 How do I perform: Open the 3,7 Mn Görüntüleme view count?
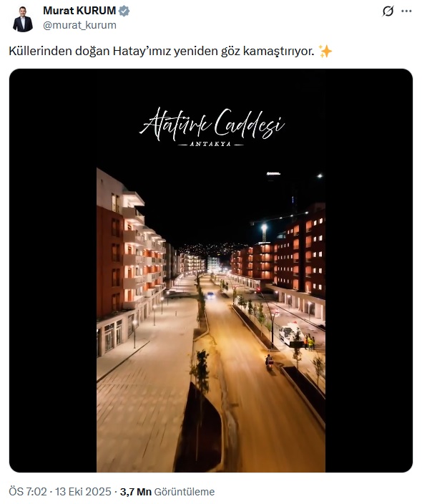(x=167, y=492)
